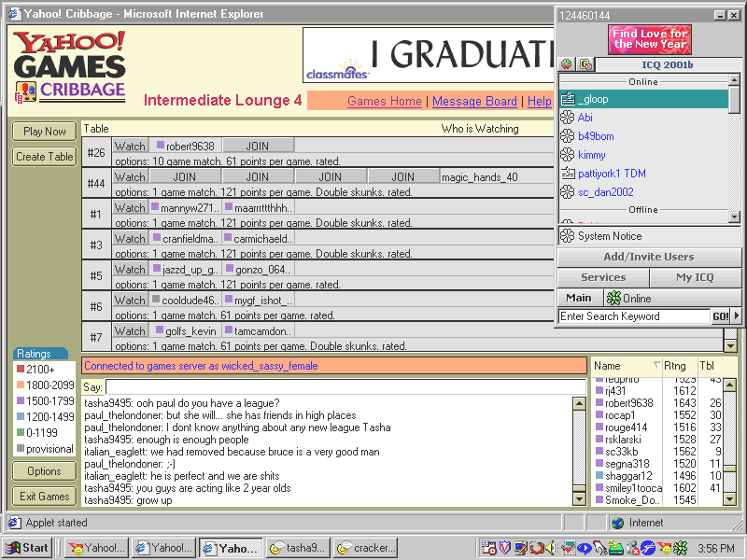Click the ICQ icon with red X badge
Image resolution: width=747 pixels, height=560 pixels.
coord(586,63)
